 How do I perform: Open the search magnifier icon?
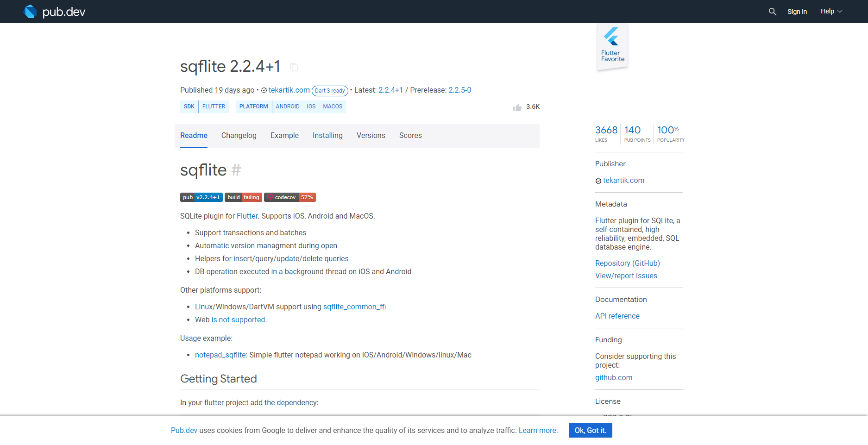[x=772, y=12]
